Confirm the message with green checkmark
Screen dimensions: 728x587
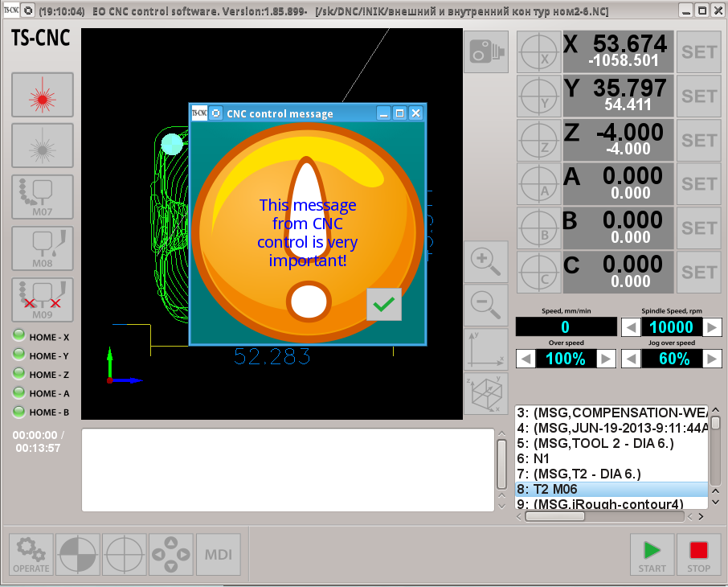click(384, 304)
